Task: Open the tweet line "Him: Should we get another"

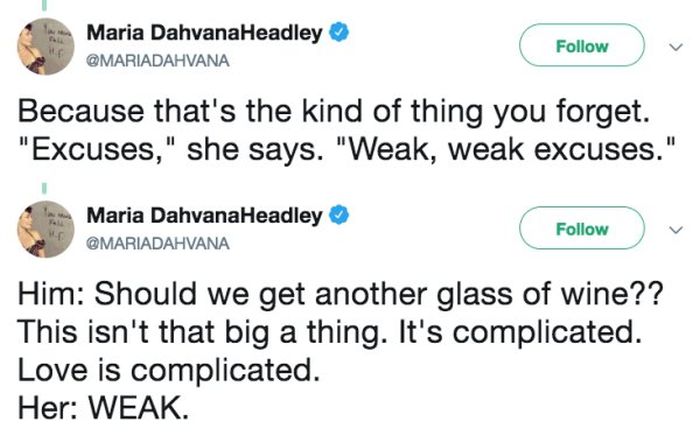Action: tap(341, 295)
